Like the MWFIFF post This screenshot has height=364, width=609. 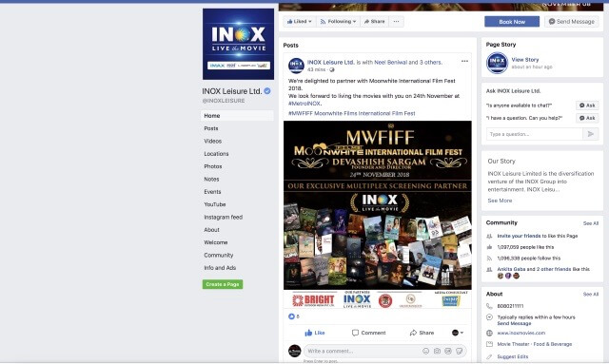click(x=315, y=333)
